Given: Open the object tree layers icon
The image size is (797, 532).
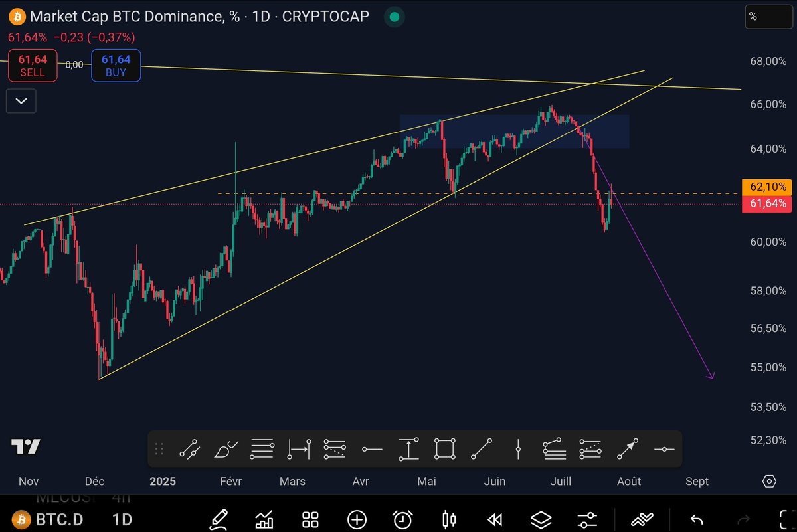Looking at the screenshot, I should [541, 519].
